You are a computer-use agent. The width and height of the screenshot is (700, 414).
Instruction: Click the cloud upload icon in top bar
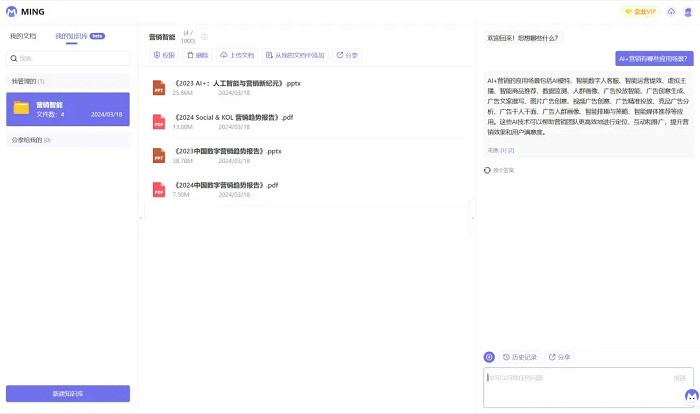point(670,12)
